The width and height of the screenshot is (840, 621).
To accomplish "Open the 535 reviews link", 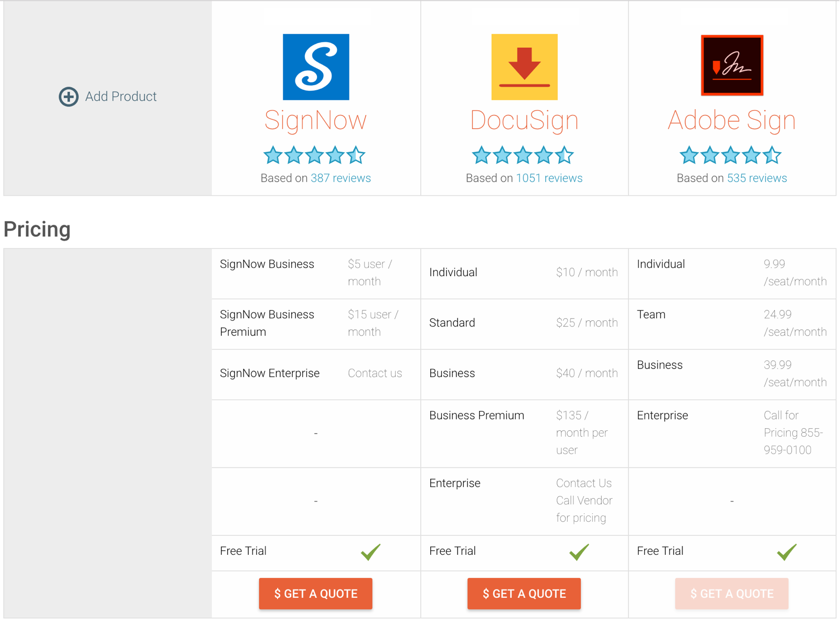I will point(757,178).
